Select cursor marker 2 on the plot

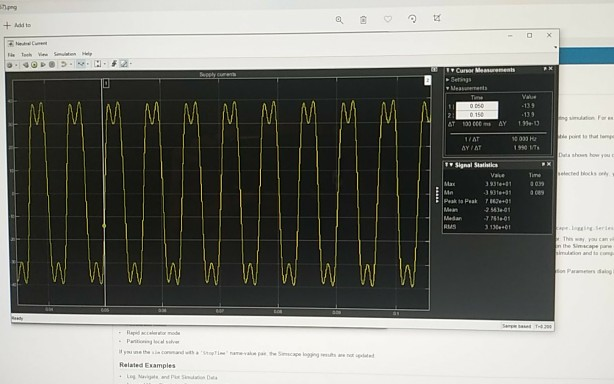[427, 80]
